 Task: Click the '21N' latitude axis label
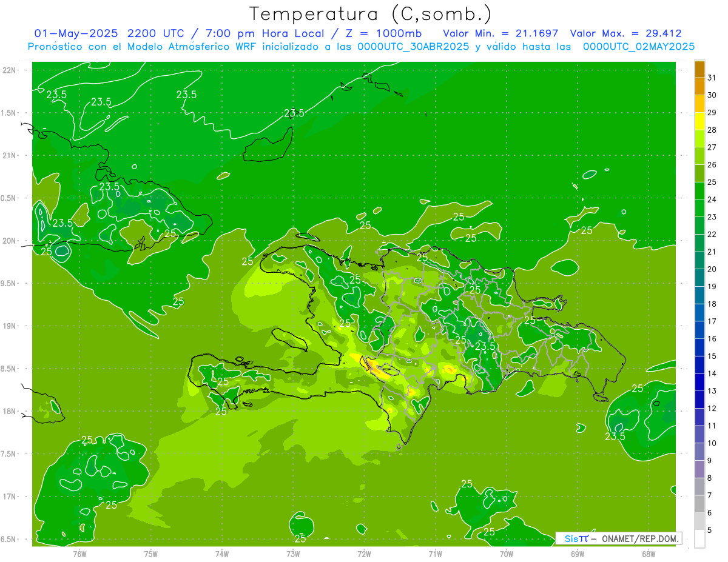(x=10, y=155)
